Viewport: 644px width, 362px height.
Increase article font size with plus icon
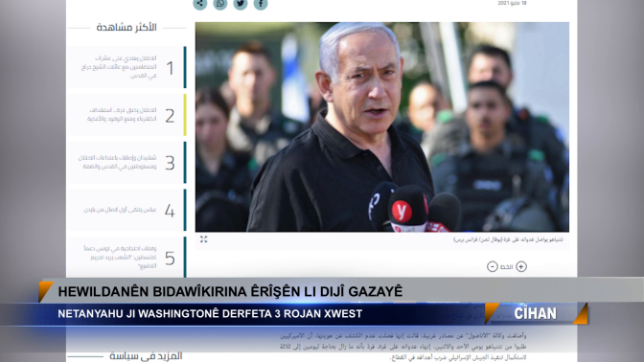point(521,267)
